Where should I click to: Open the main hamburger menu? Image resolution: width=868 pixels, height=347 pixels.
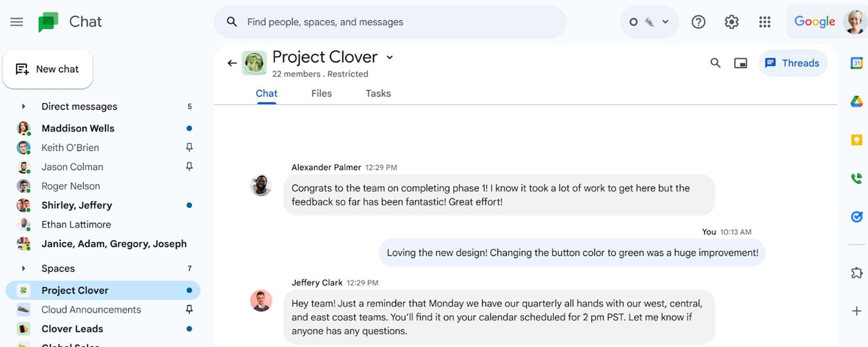pyautogui.click(x=16, y=22)
